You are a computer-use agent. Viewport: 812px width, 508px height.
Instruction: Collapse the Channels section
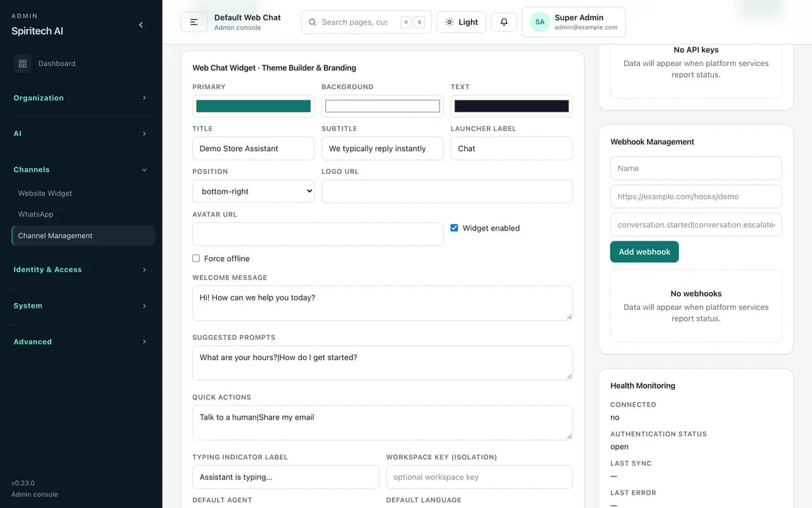tap(81, 170)
